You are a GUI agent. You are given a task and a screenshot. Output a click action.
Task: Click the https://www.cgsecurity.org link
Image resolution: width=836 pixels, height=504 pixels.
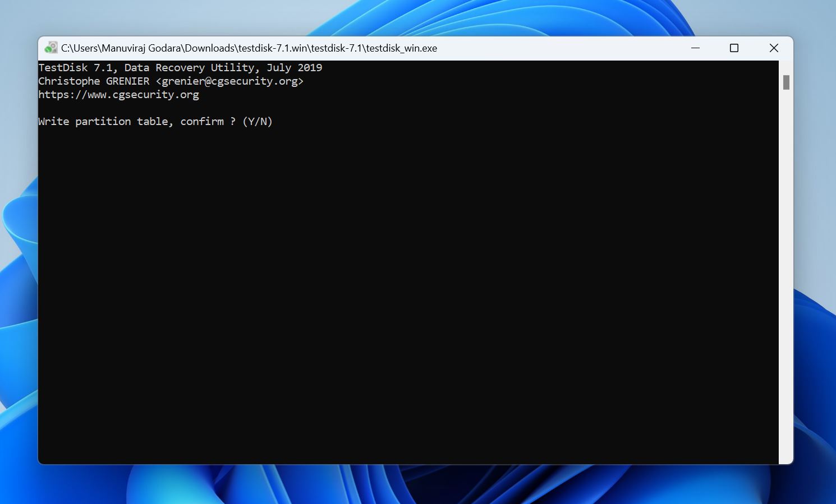pos(118,94)
